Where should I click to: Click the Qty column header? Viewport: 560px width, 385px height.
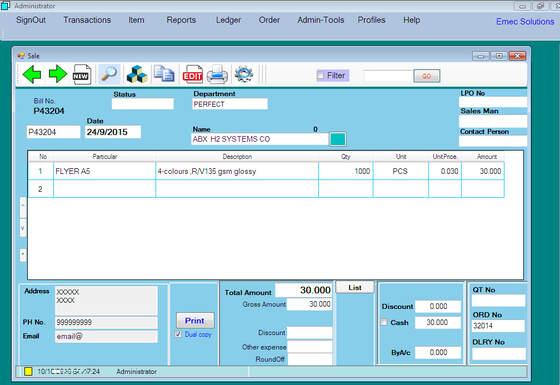345,156
